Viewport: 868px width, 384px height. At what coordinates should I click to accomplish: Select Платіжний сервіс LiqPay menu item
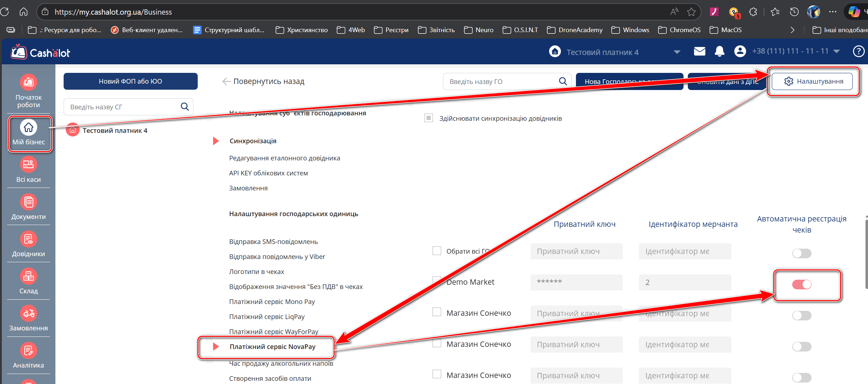(x=267, y=316)
